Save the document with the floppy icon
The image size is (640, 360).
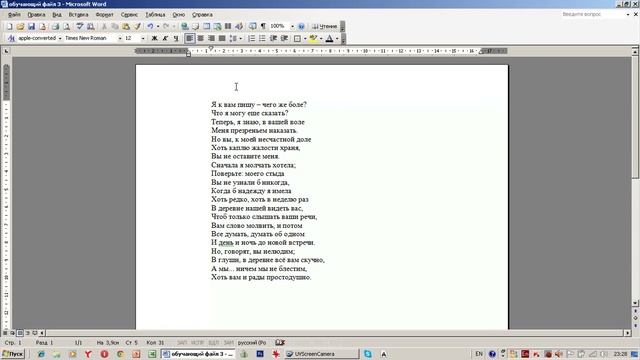coord(31,26)
